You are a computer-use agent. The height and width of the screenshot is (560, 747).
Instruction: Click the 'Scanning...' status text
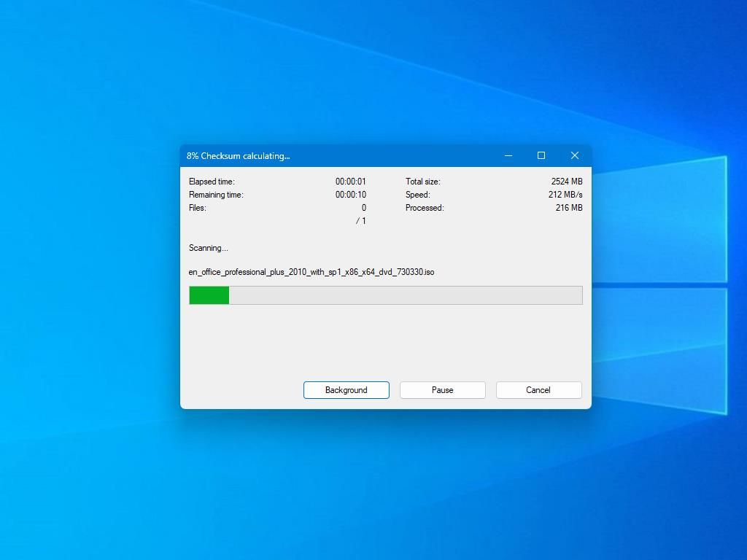point(209,248)
